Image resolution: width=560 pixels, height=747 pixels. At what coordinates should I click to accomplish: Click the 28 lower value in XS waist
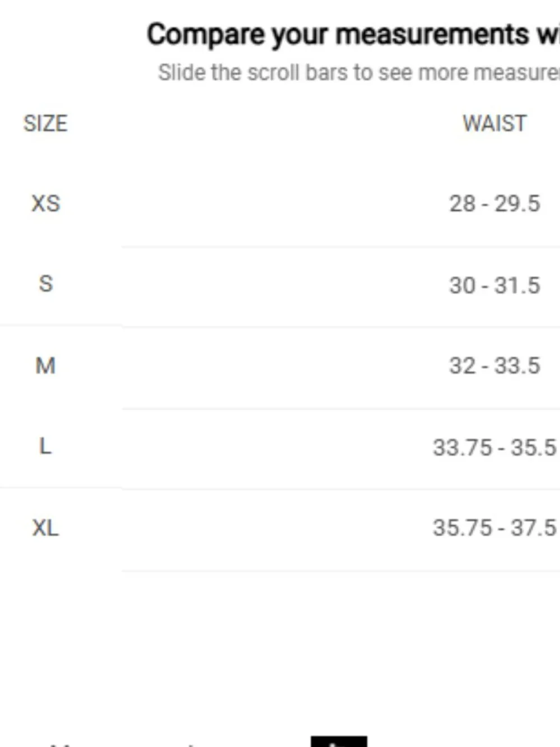tap(463, 203)
